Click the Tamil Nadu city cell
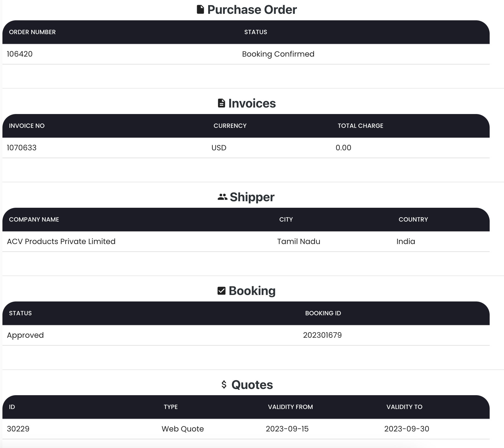This screenshot has height=448, width=504. pos(299,242)
